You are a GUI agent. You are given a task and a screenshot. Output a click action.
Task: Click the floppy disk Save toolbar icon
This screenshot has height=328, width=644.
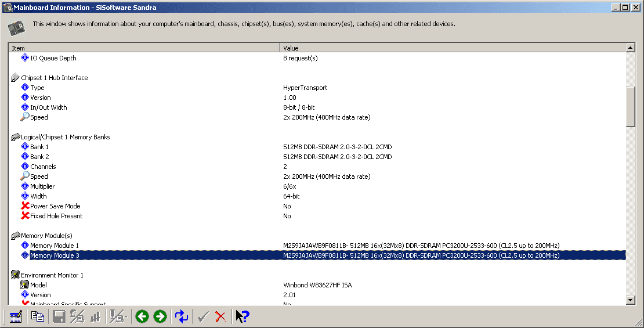pos(59,316)
